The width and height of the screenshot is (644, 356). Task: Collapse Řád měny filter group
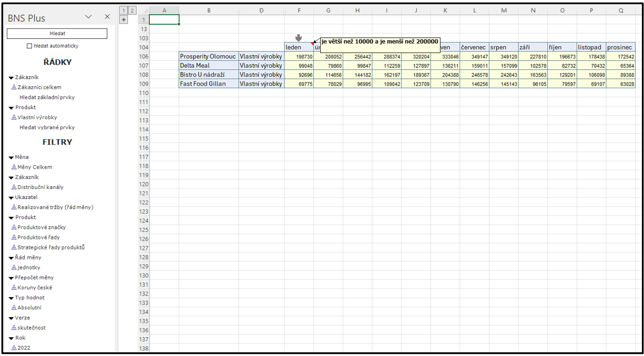[11, 258]
